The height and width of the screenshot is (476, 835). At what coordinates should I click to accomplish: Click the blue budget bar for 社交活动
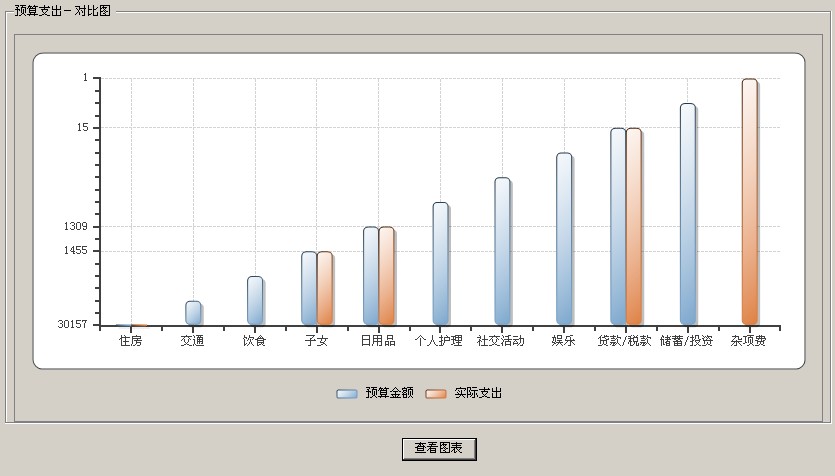pos(502,251)
